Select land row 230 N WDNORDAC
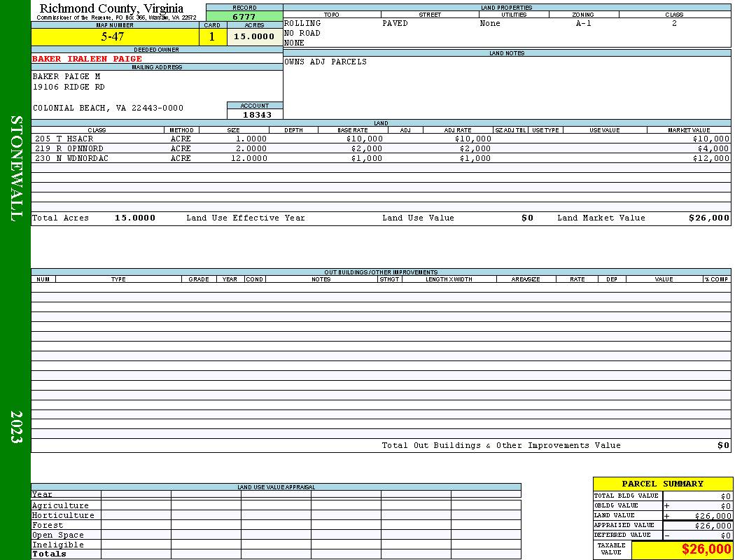 (x=381, y=158)
